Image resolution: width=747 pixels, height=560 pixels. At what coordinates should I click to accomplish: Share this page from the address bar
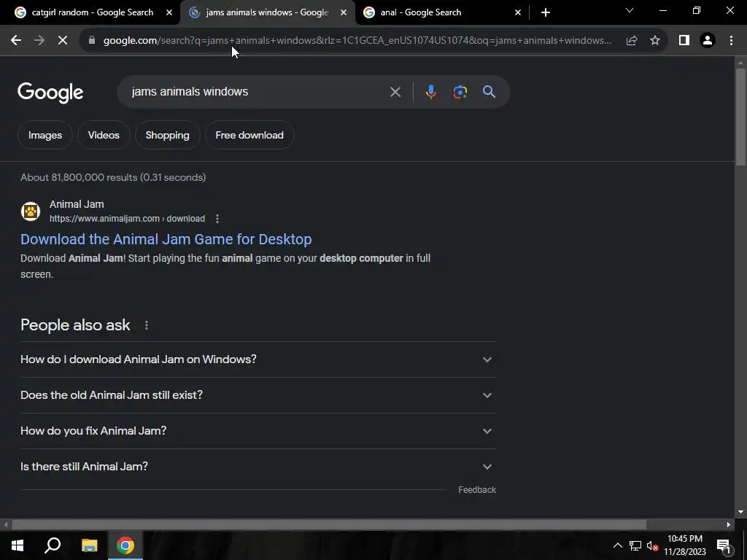(632, 41)
